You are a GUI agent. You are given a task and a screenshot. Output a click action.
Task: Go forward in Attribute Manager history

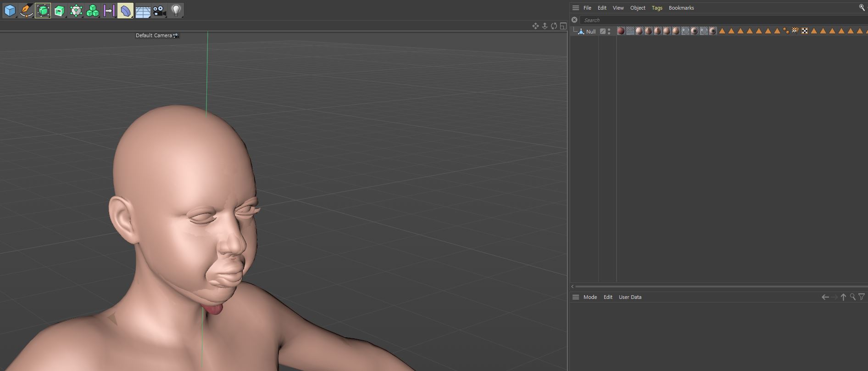click(835, 297)
